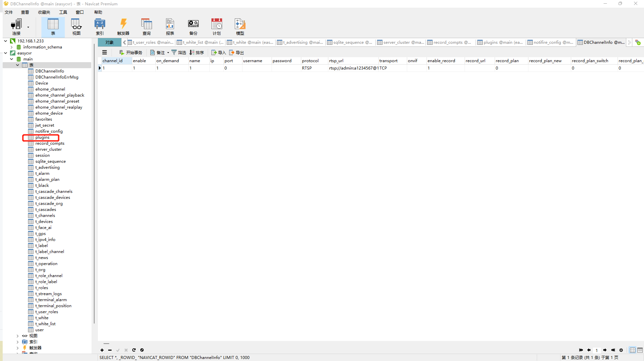Open the 工具 menu
This screenshot has height=361, width=644.
pos(63,12)
